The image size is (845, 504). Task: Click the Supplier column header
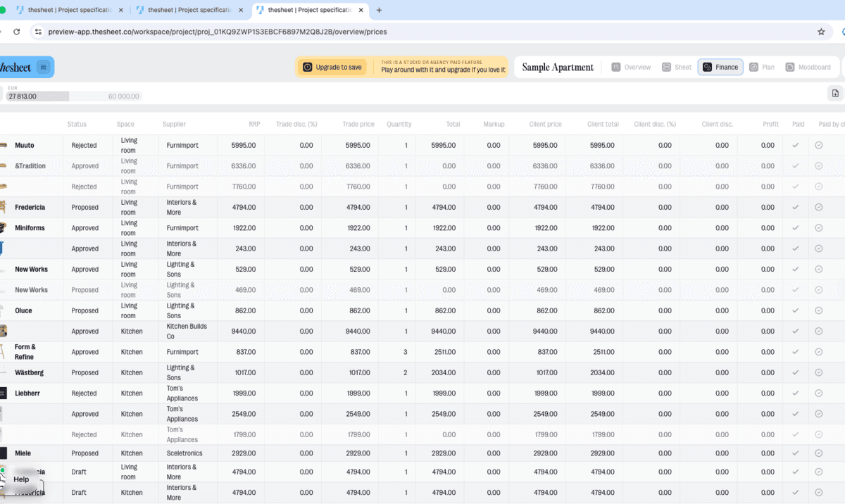(174, 124)
